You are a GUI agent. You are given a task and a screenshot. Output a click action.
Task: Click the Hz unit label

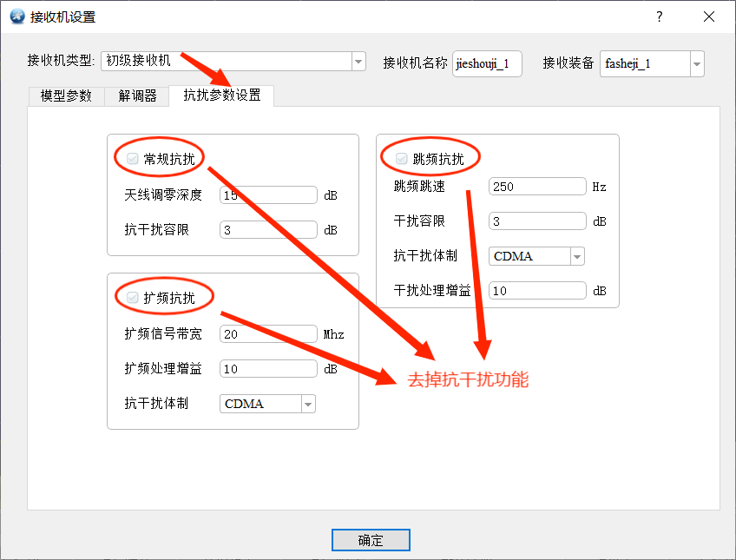tap(600, 187)
